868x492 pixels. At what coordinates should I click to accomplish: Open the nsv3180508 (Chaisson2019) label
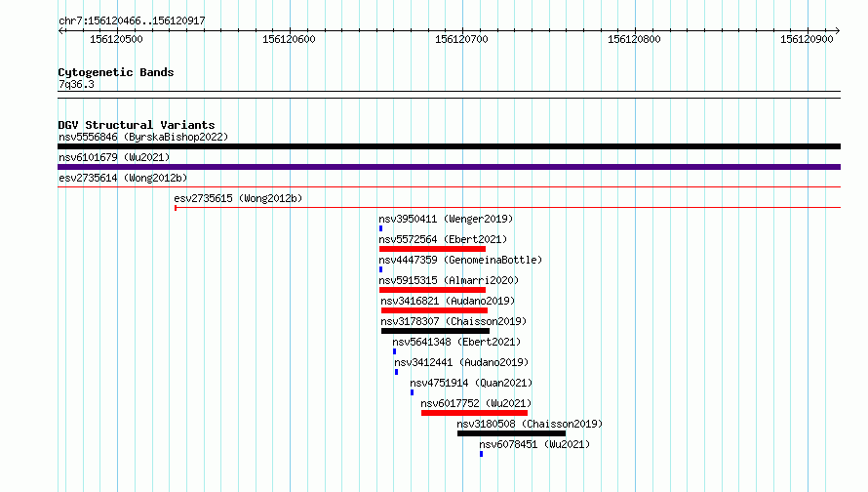pyautogui.click(x=530, y=424)
